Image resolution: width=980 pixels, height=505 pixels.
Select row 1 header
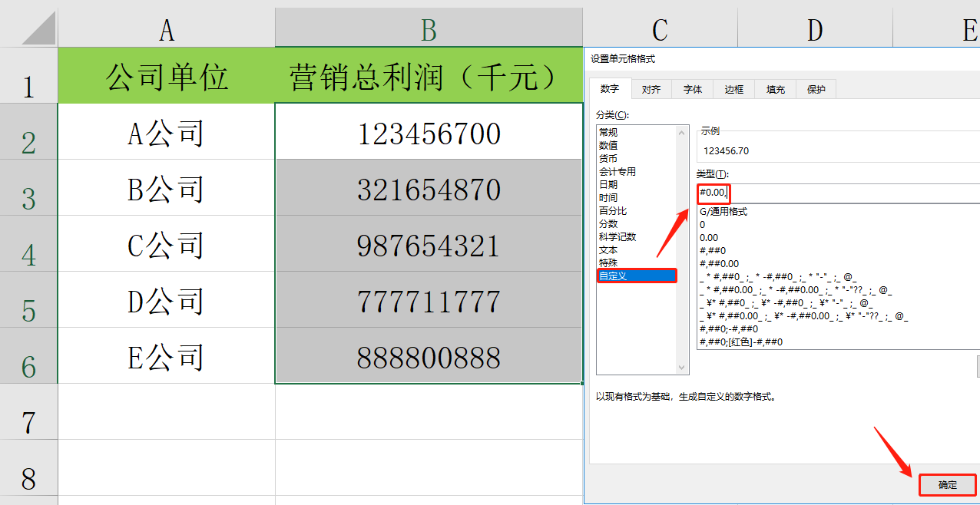(28, 75)
